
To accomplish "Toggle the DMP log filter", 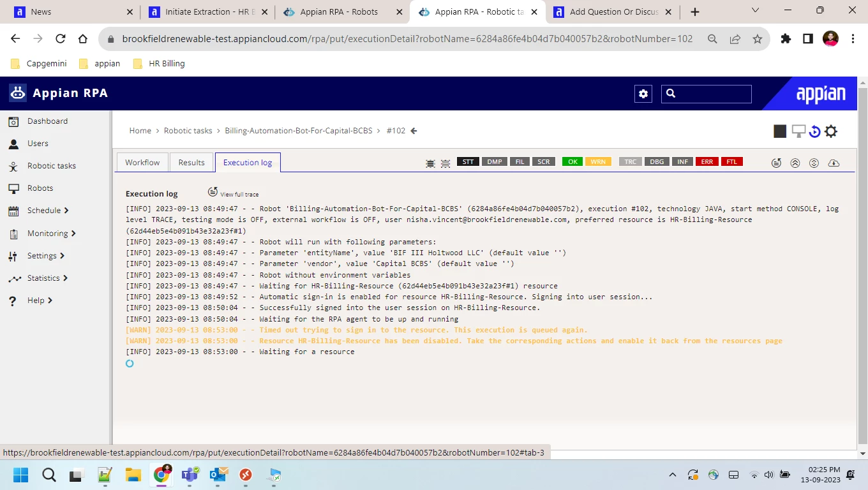I will (495, 162).
